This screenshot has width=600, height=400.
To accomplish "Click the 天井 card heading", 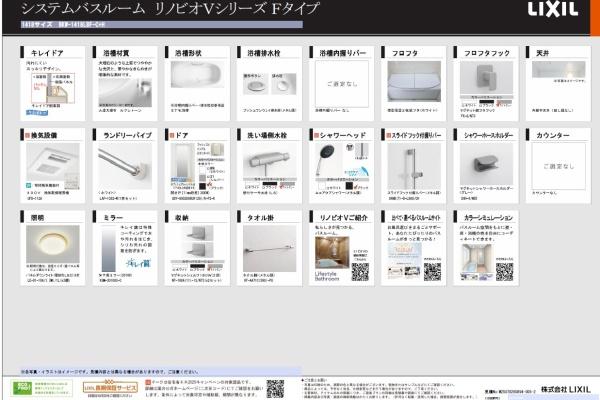I will (543, 53).
